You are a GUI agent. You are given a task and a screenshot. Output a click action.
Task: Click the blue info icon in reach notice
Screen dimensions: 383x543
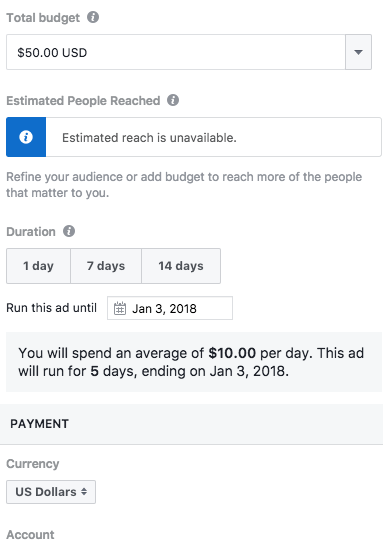click(26, 137)
